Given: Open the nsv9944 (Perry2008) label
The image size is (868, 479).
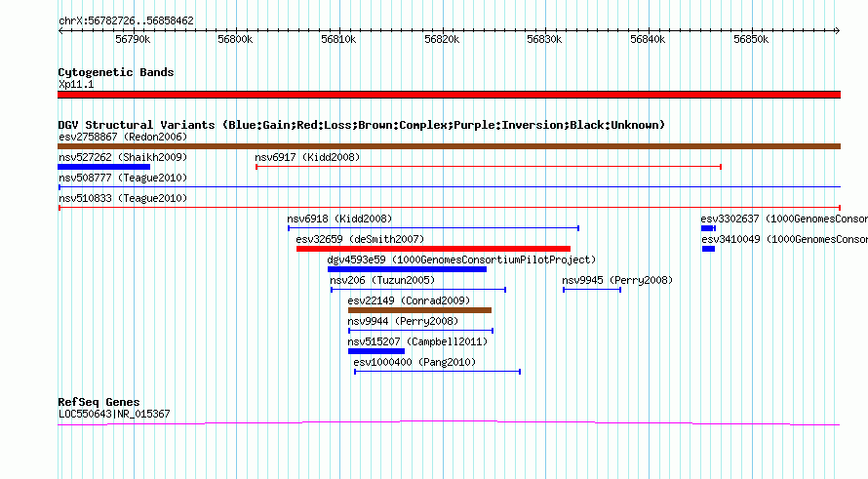Looking at the screenshot, I should click(x=403, y=321).
